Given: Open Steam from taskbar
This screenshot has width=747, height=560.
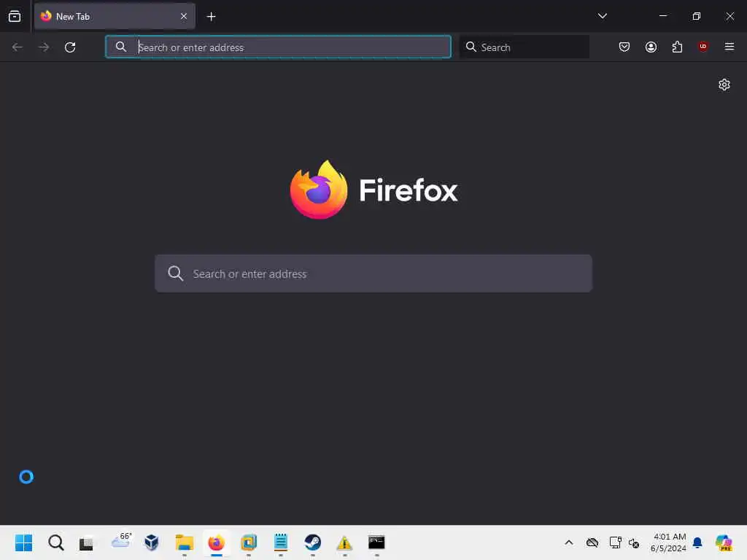Looking at the screenshot, I should [312, 542].
